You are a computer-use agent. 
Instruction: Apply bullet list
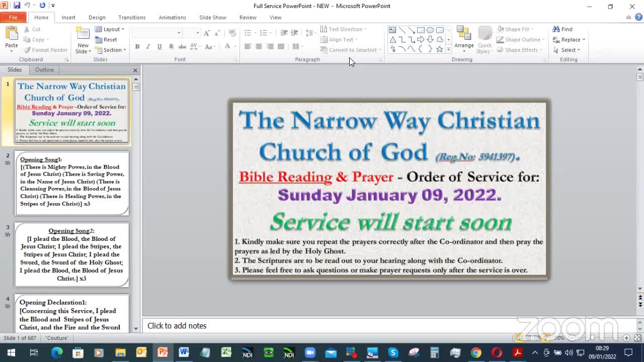click(x=249, y=33)
